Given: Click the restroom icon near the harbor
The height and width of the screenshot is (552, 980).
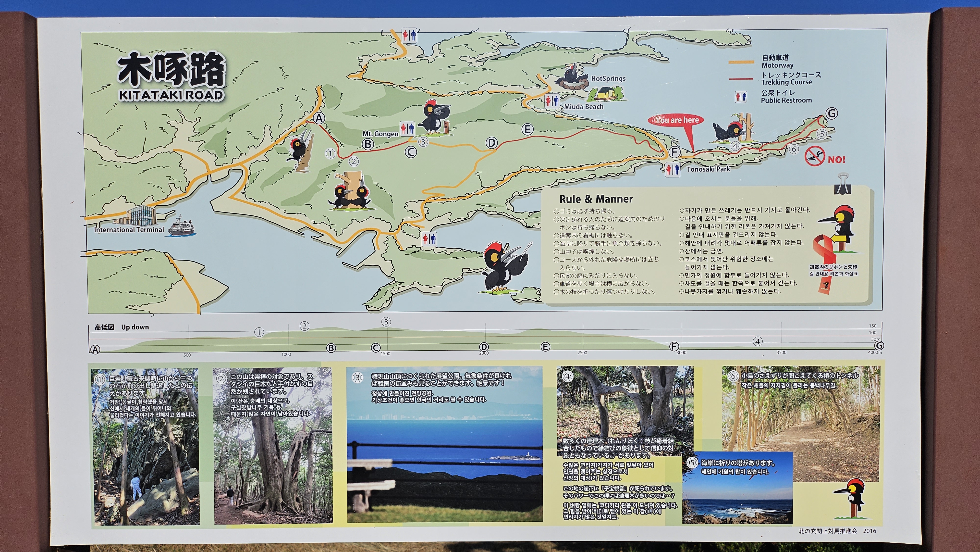Looking at the screenshot, I should coord(429,239).
